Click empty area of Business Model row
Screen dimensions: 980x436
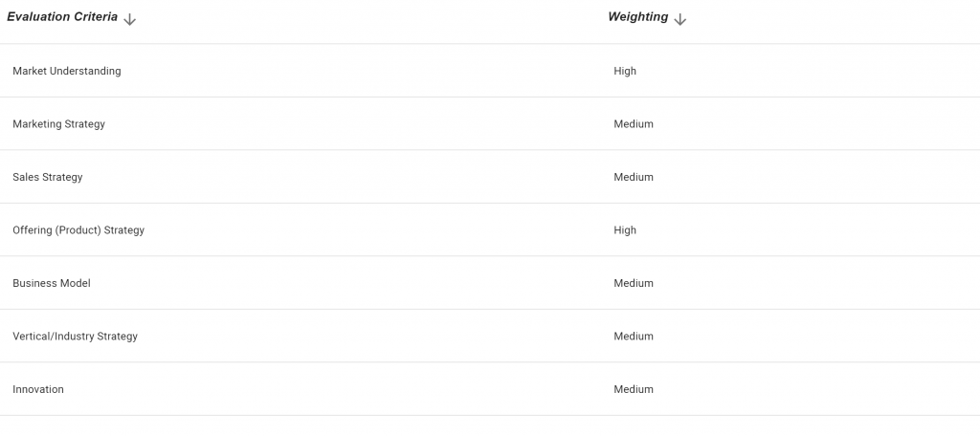click(344, 283)
